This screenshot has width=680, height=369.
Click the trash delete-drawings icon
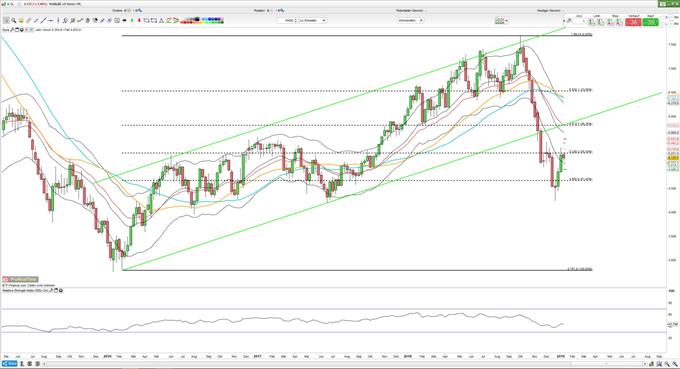coord(88,20)
